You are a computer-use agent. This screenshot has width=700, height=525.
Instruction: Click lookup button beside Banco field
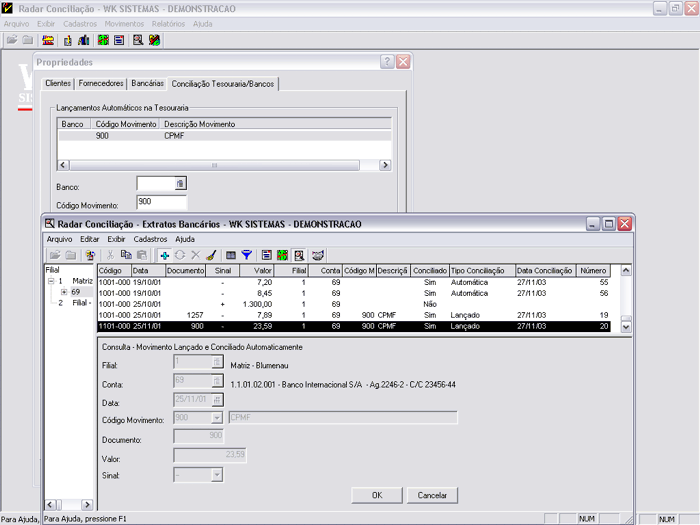[x=180, y=184]
